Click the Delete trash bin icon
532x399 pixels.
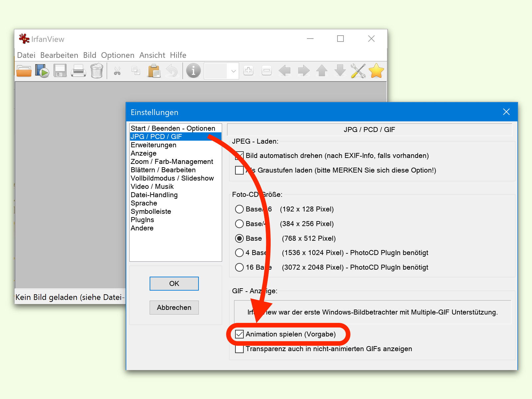point(97,71)
